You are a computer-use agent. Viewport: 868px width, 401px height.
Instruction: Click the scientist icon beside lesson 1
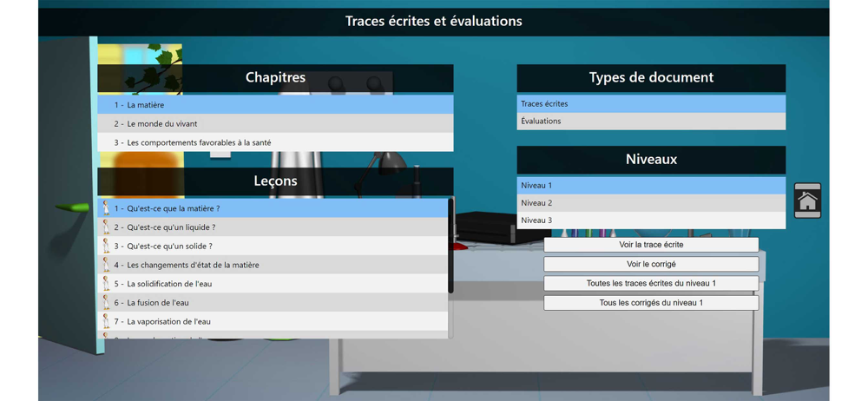[x=106, y=208]
